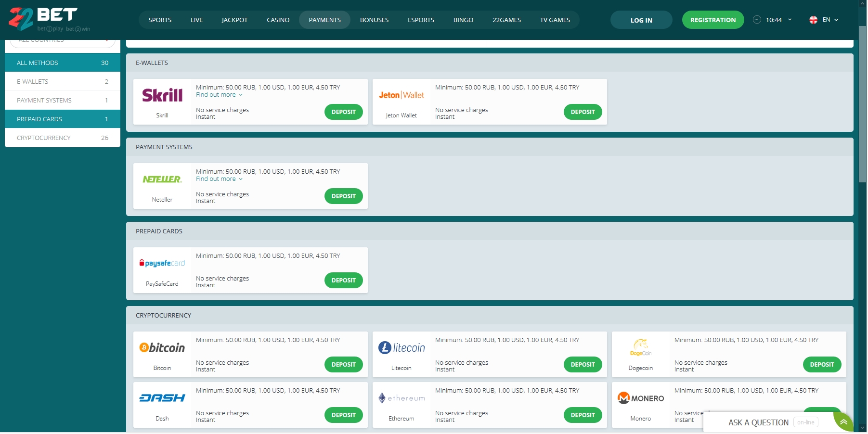
Task: Click DEPOSIT for Jeton Wallet
Action: [583, 112]
